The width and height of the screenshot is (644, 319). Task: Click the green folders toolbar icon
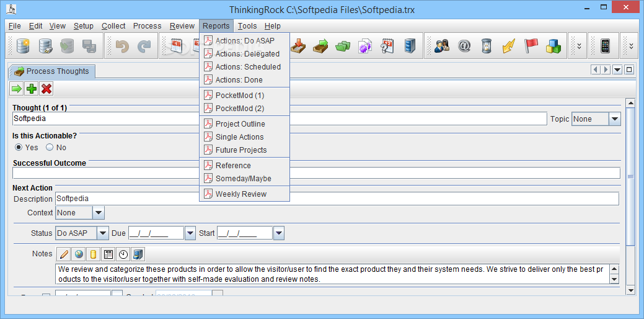pyautogui.click(x=343, y=46)
